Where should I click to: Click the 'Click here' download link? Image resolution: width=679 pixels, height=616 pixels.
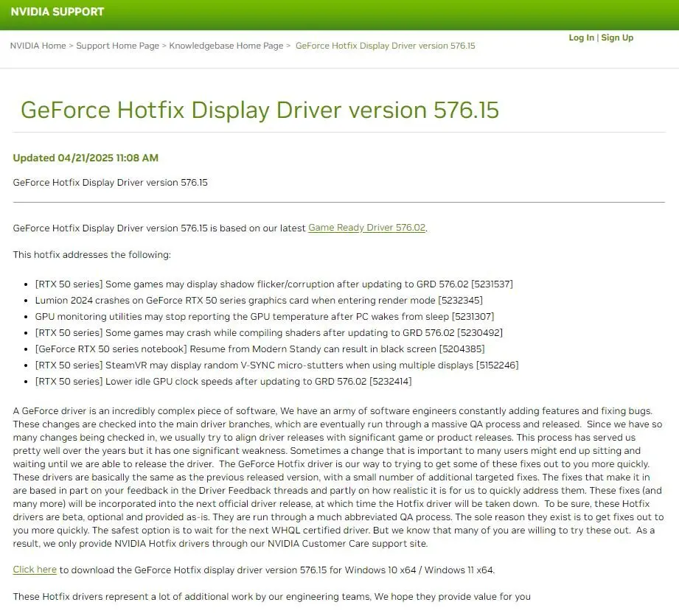(35, 570)
